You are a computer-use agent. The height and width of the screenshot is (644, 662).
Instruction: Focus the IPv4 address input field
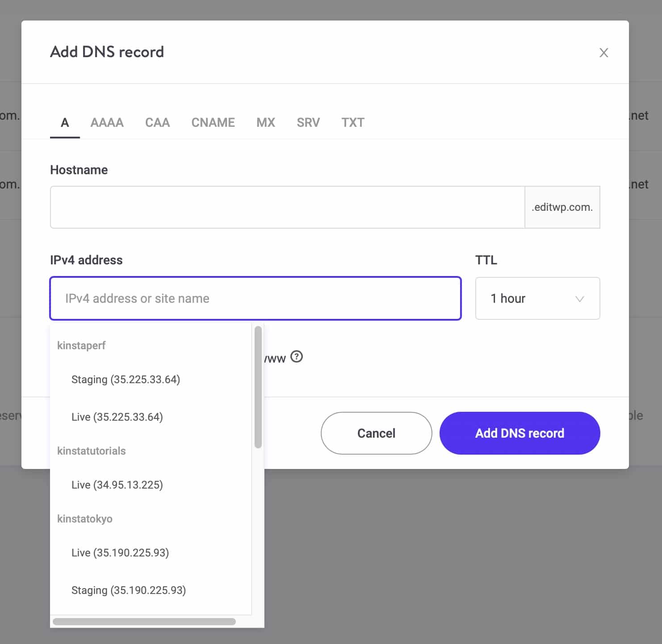256,298
